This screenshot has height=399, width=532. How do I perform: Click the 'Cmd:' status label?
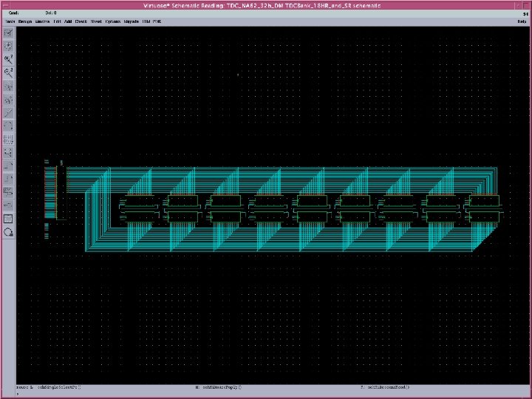point(13,13)
